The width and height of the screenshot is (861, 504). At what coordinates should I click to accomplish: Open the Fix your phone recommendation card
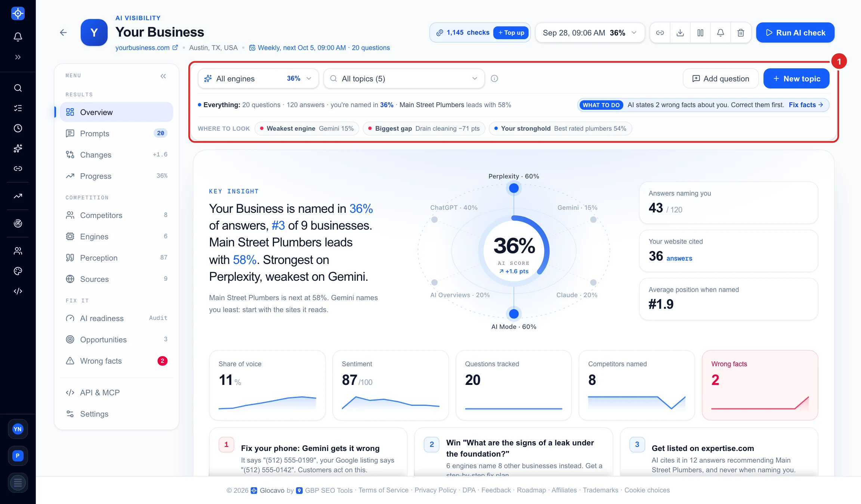point(308,452)
